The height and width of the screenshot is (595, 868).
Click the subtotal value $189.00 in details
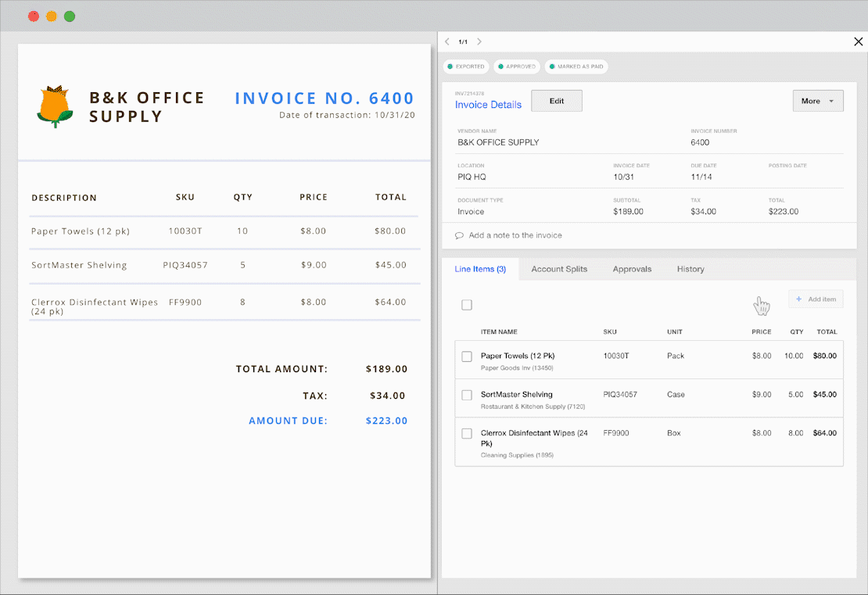pyautogui.click(x=628, y=211)
